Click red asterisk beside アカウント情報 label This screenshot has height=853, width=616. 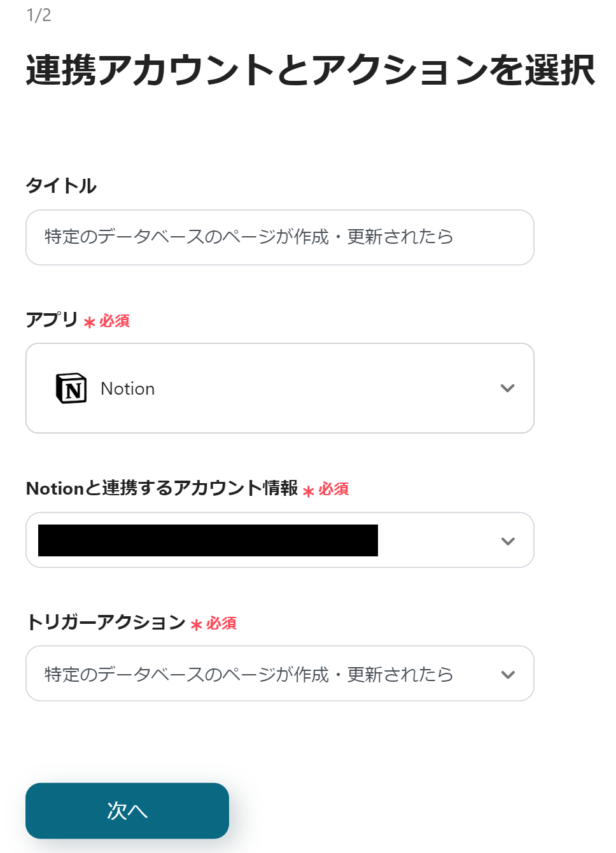pyautogui.click(x=309, y=491)
